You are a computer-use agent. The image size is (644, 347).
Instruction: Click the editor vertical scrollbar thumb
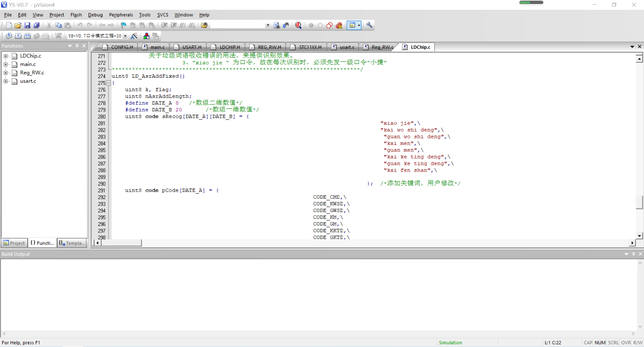(639, 202)
